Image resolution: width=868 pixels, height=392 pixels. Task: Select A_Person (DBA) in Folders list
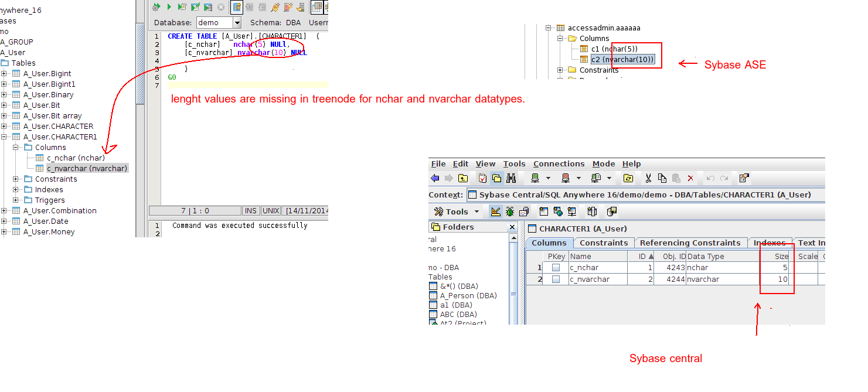[468, 296]
